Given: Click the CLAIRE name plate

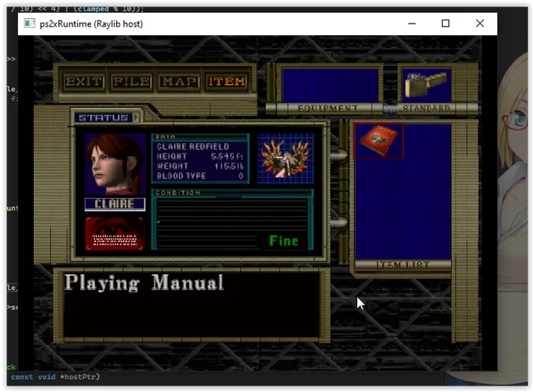Looking at the screenshot, I should tap(115, 204).
